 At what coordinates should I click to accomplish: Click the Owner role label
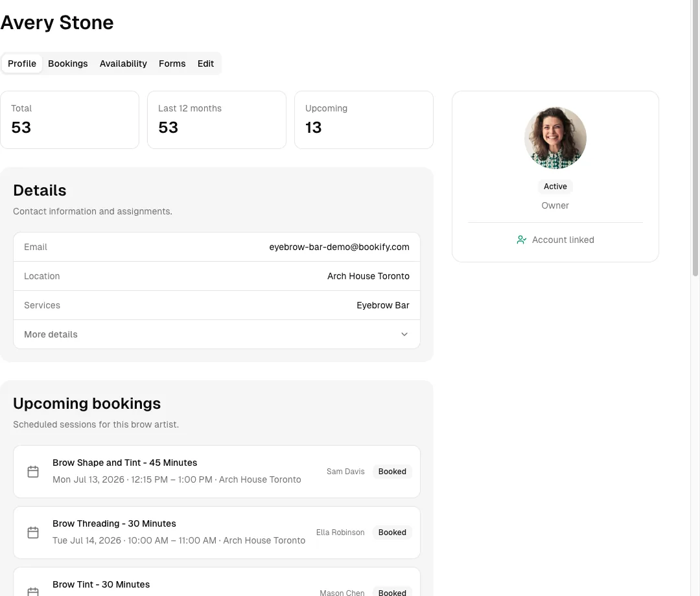(x=555, y=205)
